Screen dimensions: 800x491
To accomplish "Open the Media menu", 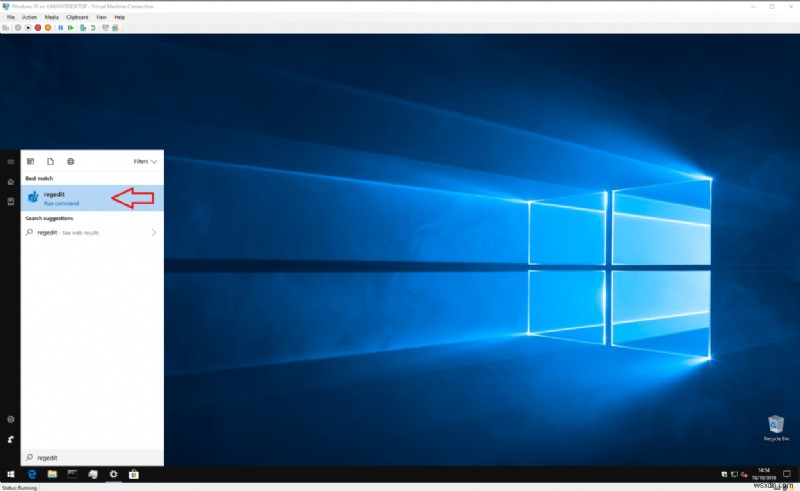I will pos(52,17).
